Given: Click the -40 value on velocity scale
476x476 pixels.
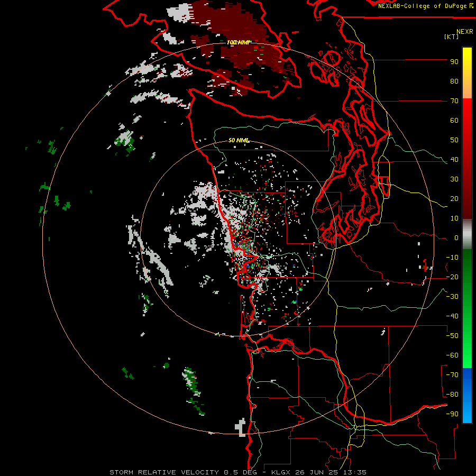Looking at the screenshot, I should click(452, 316).
